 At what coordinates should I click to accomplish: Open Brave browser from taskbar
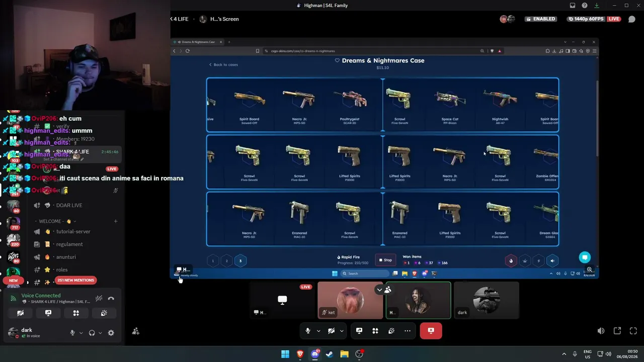pyautogui.click(x=300, y=354)
